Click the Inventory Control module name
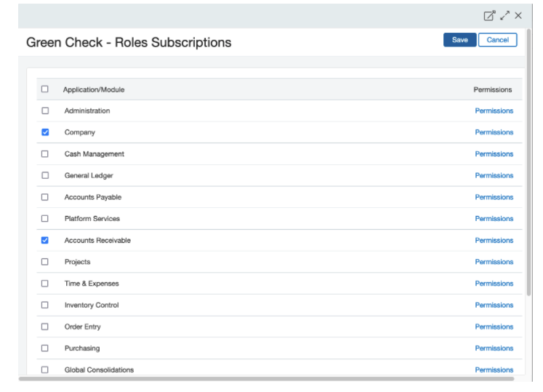Viewport: 543px width, 392px height. [x=92, y=305]
